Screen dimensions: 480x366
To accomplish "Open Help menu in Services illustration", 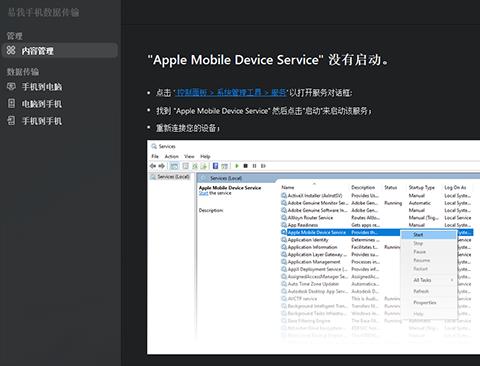I will pyautogui.click(x=205, y=156).
